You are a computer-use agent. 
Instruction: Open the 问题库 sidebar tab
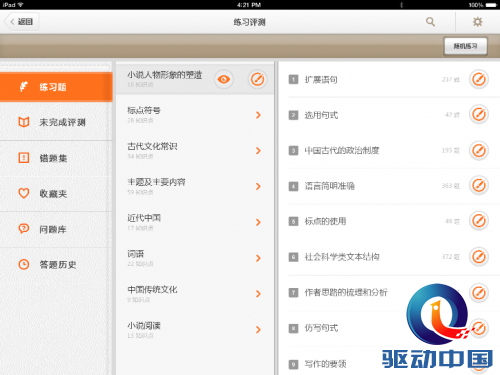[x=56, y=229]
